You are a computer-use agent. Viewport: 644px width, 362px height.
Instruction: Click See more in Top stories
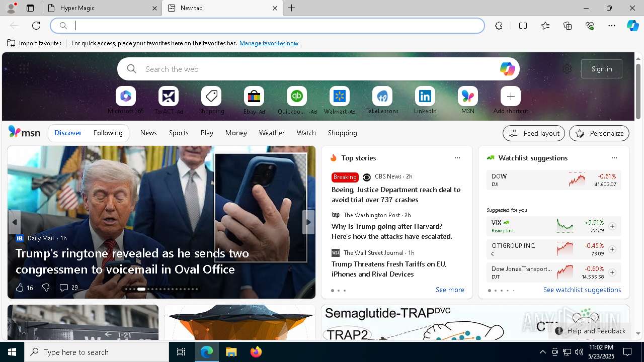450,290
